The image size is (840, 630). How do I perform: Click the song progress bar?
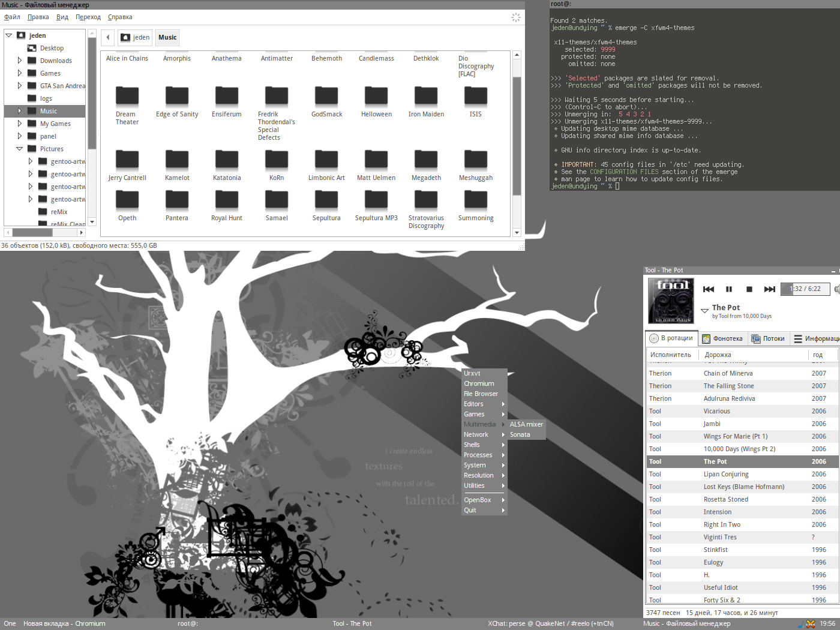[x=805, y=289]
